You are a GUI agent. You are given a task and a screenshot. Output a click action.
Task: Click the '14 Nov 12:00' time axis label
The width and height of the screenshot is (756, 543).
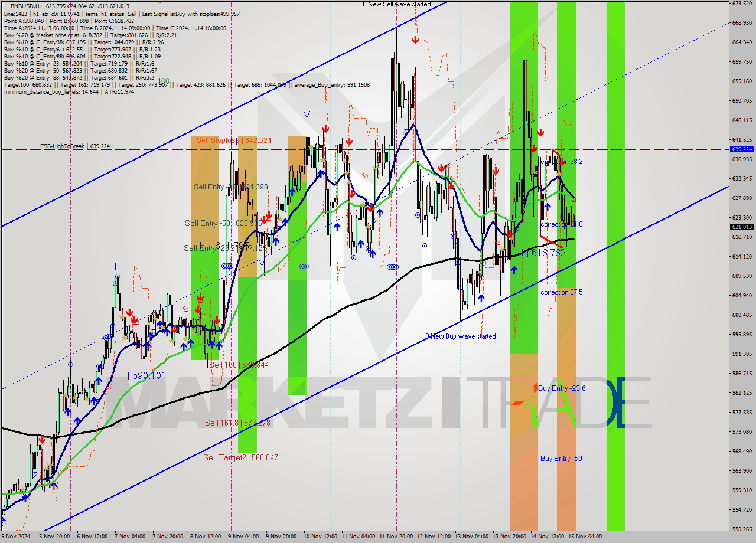click(x=548, y=537)
